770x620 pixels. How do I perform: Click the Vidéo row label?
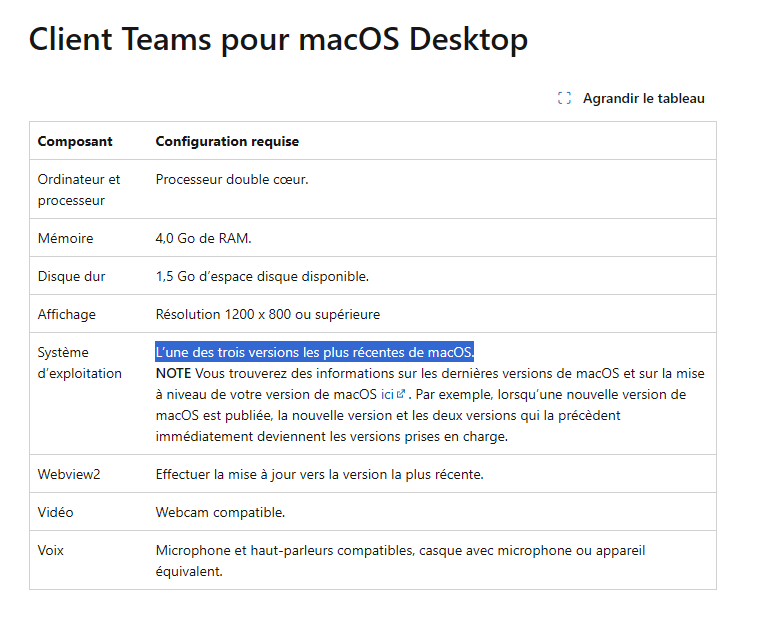tap(55, 512)
